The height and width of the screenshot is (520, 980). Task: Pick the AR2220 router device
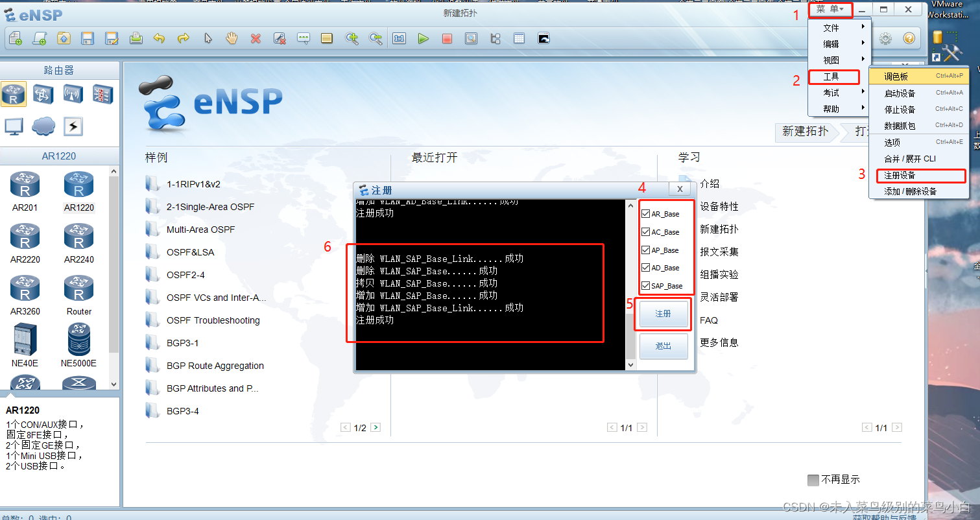coord(25,243)
